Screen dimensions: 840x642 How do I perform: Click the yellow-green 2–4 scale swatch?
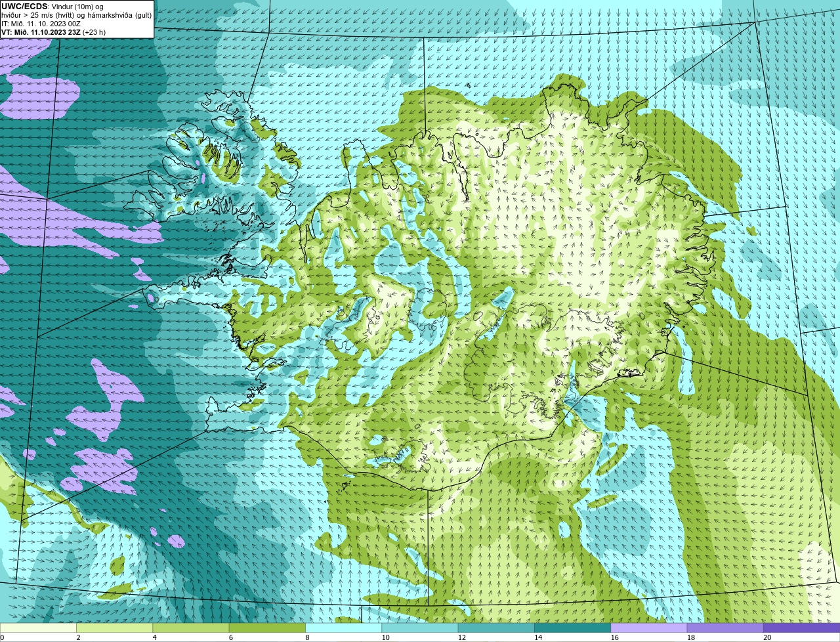pyautogui.click(x=114, y=628)
